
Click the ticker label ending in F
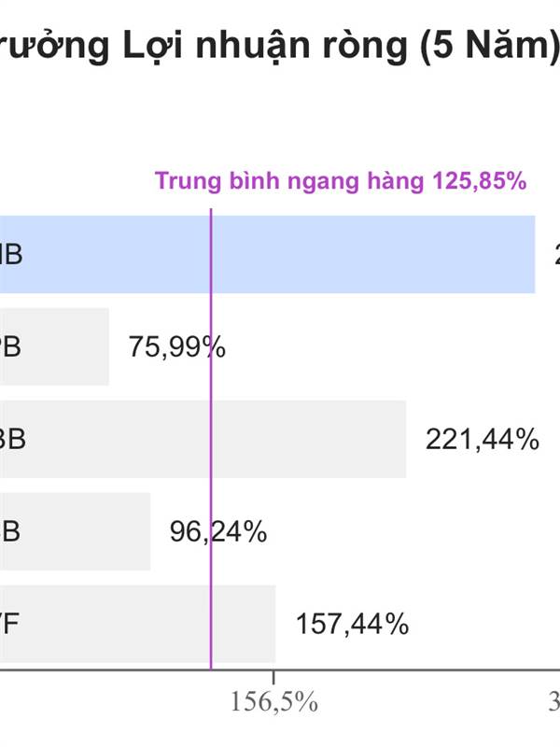(9, 624)
